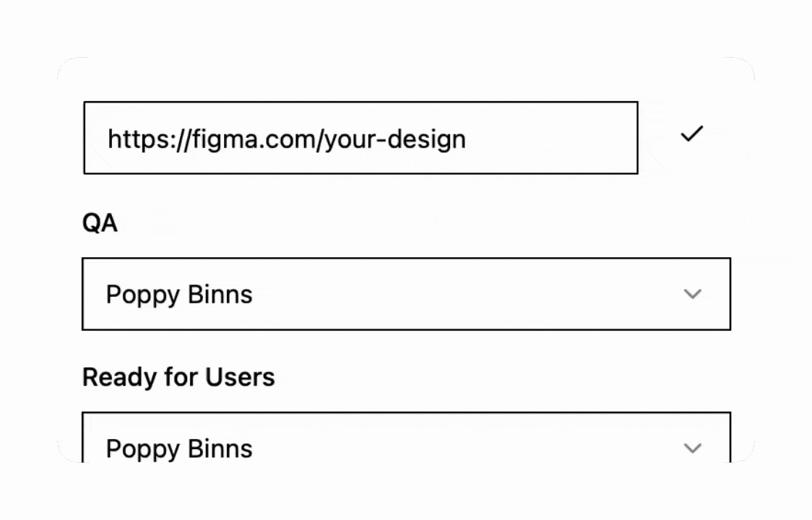Click the QA field label

pos(100,223)
